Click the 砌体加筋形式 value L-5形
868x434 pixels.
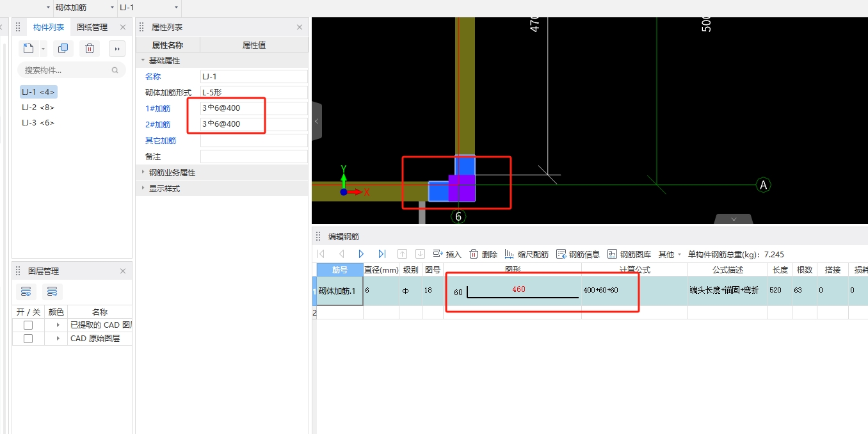tap(254, 92)
